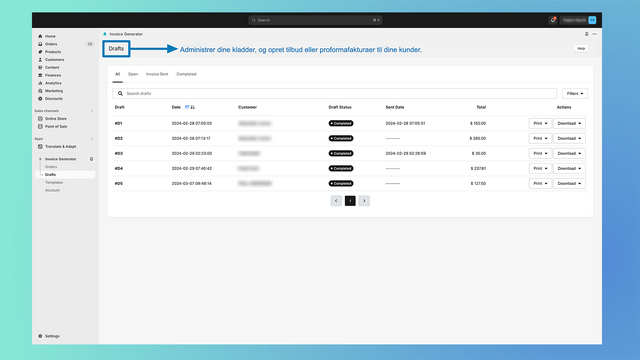Image resolution: width=640 pixels, height=360 pixels.
Task: Click the Search drafts field
Action: coord(335,93)
